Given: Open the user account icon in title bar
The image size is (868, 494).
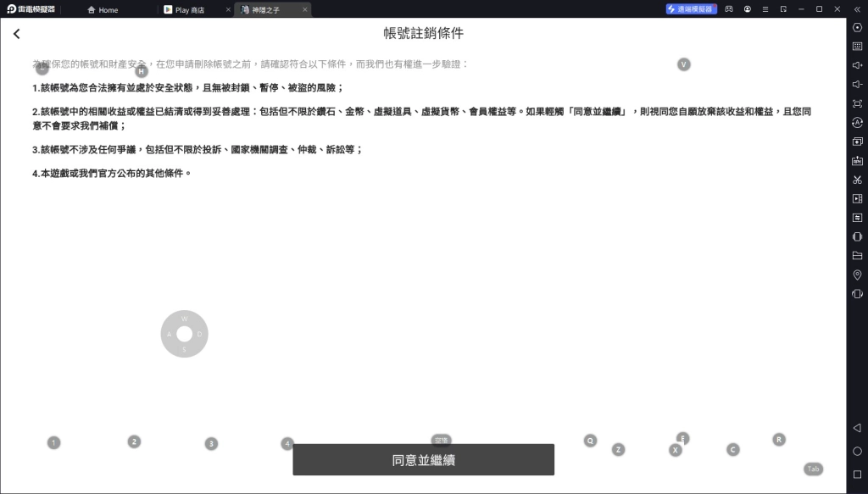Looking at the screenshot, I should [x=748, y=9].
